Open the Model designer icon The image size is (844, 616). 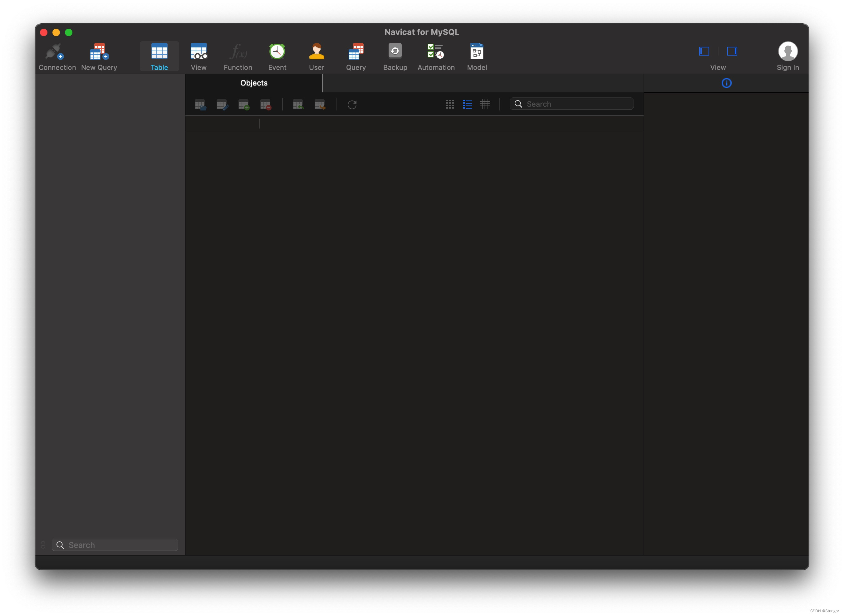477,52
